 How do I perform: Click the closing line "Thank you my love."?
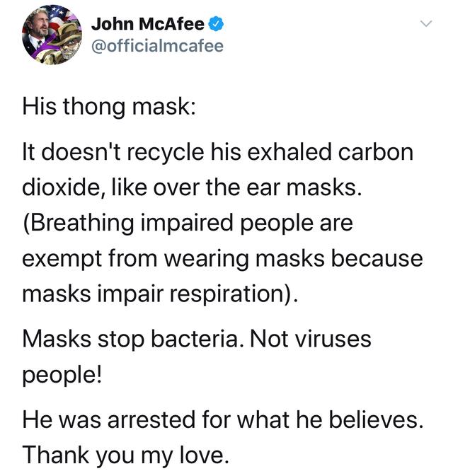pyautogui.click(x=126, y=455)
